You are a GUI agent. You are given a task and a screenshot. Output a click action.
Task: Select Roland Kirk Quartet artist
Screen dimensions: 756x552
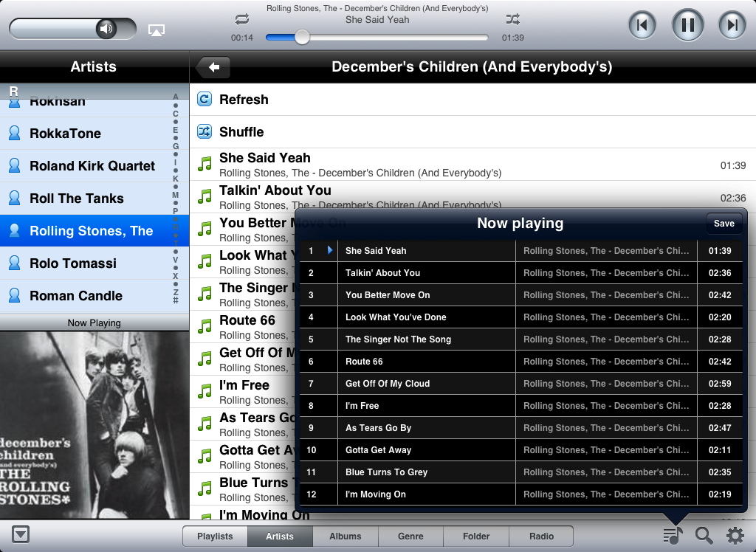point(92,166)
